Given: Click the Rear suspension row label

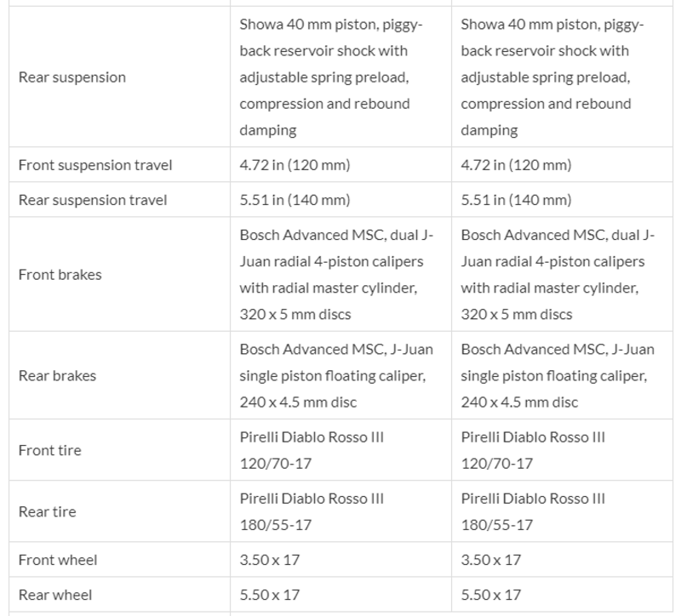Looking at the screenshot, I should coord(72,77).
